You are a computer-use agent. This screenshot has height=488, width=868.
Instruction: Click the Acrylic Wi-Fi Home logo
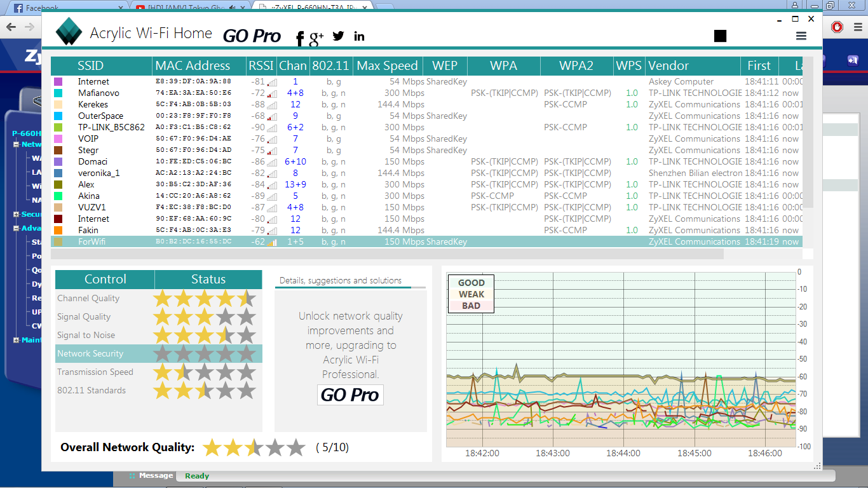(69, 32)
